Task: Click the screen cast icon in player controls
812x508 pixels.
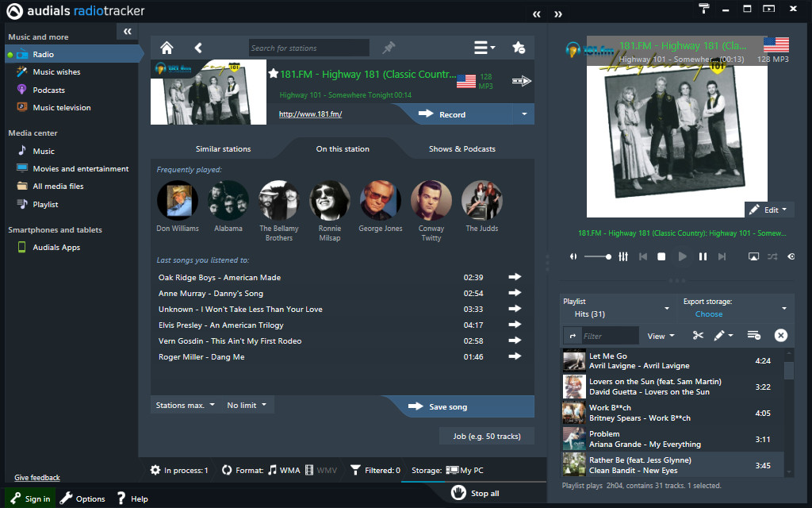Action: pos(753,256)
